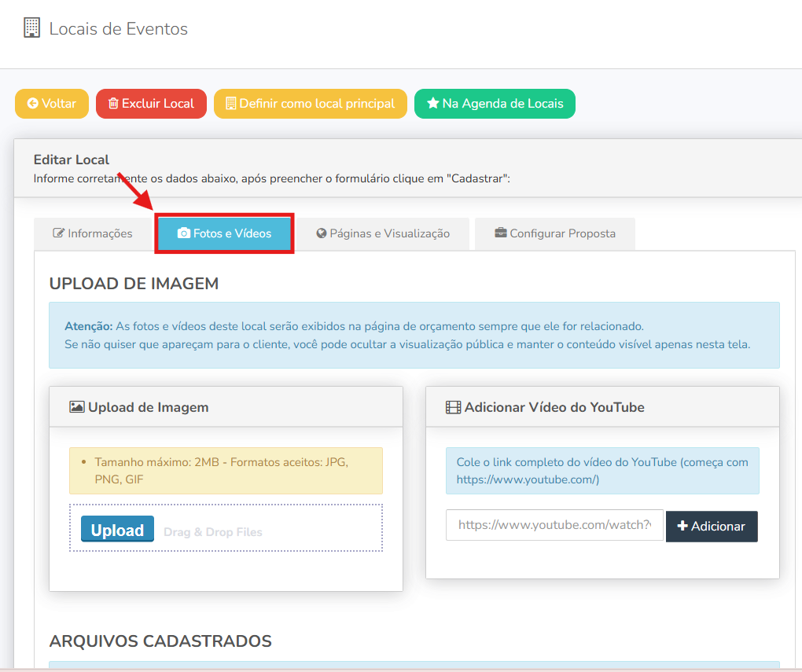Click the film icon beside Adicionar Vídeo do YouTube
Image resolution: width=802 pixels, height=672 pixels.
pyautogui.click(x=453, y=407)
